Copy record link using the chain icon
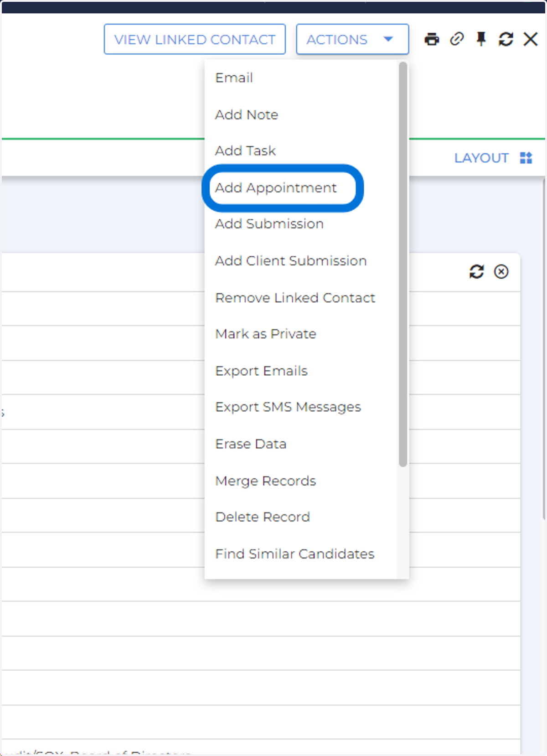Viewport: 547px width, 756px height. click(x=457, y=39)
